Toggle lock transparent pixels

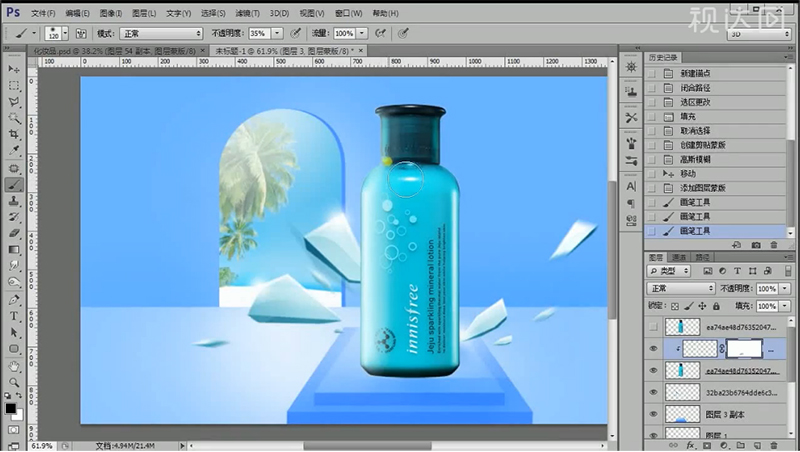click(675, 306)
